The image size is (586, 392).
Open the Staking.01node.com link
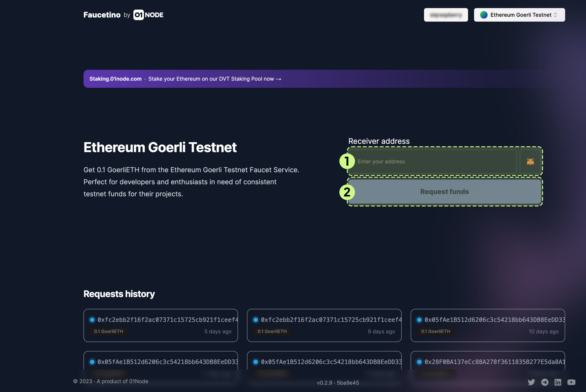click(x=115, y=79)
